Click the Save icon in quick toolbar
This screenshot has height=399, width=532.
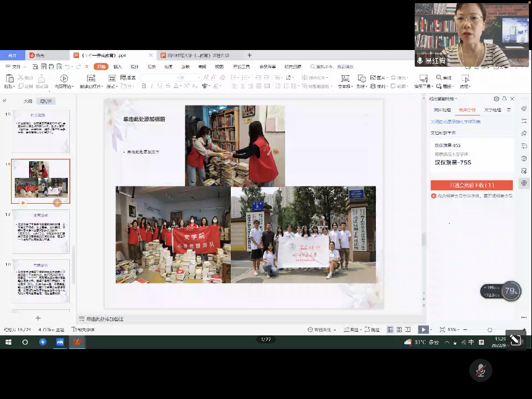[35, 67]
